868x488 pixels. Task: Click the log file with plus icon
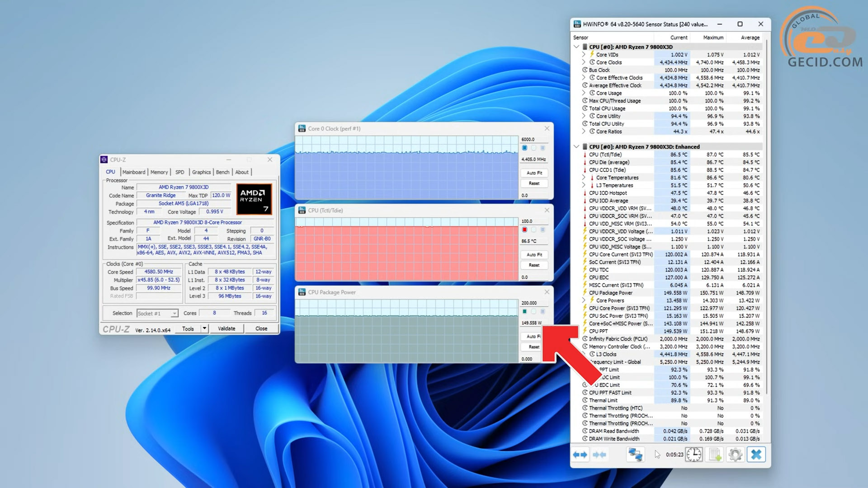click(715, 455)
